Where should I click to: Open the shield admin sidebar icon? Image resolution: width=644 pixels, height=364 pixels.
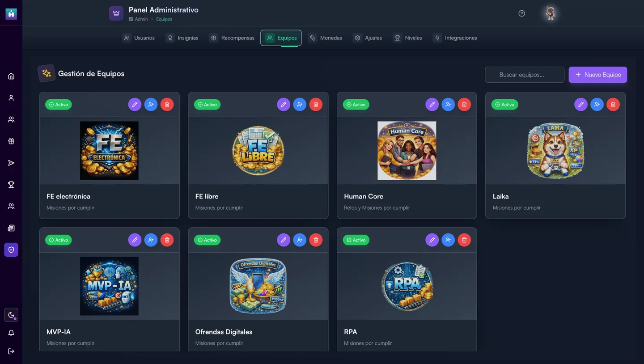(11, 250)
